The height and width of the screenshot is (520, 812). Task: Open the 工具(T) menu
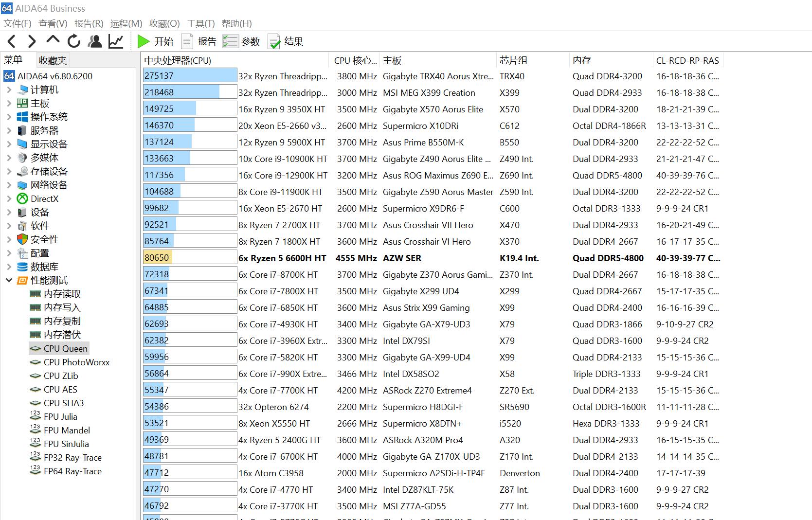point(200,23)
